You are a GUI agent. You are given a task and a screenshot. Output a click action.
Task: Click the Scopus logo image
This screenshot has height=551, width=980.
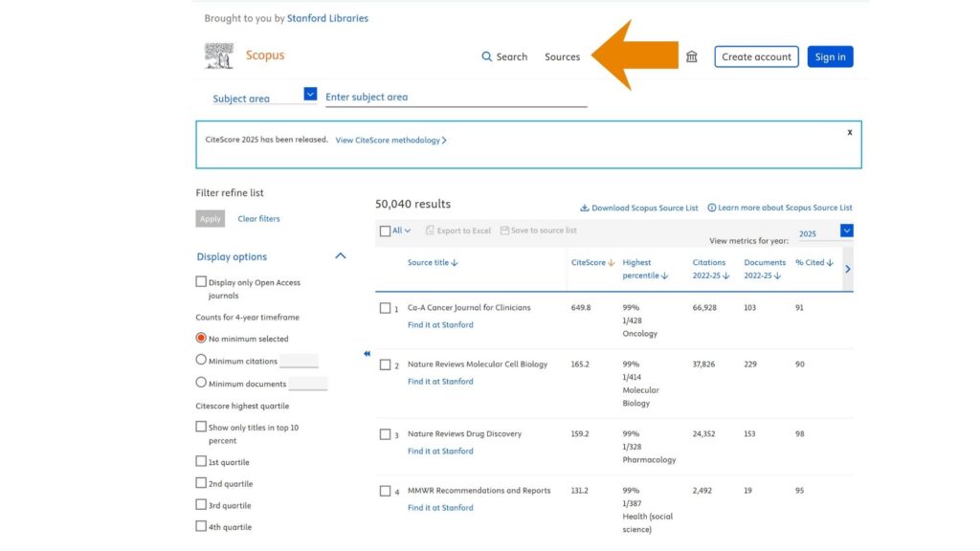click(x=219, y=55)
